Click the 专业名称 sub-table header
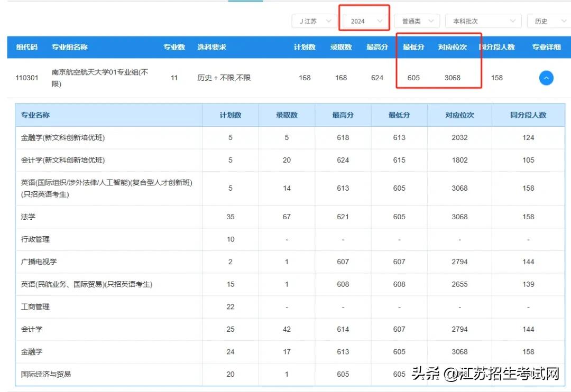571x392 pixels. click(x=35, y=115)
